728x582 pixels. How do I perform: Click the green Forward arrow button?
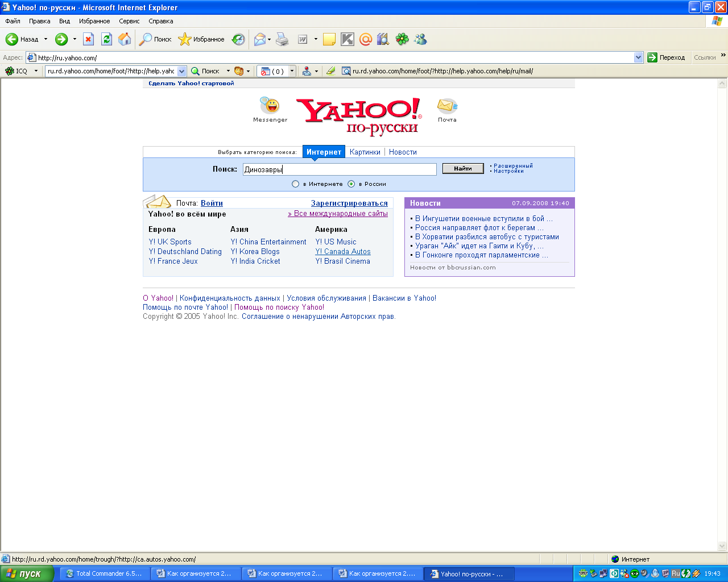[x=61, y=39]
